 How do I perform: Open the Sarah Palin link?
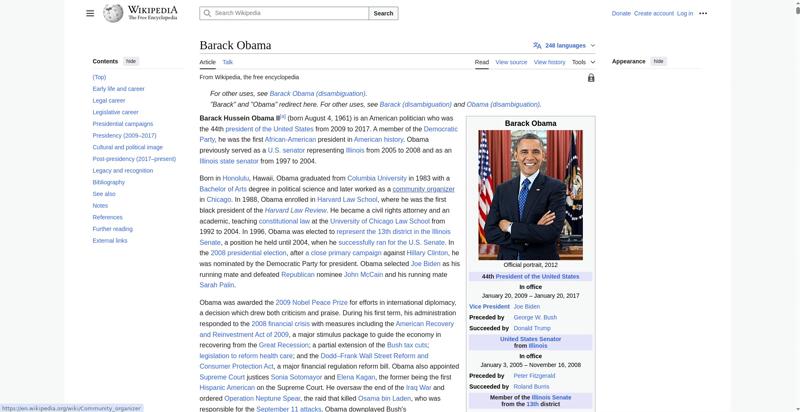217,285
